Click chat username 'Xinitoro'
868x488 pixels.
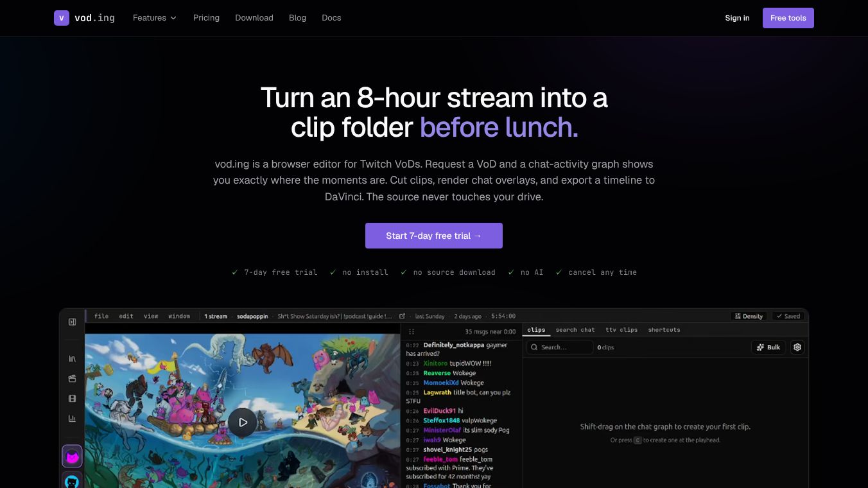(x=436, y=363)
